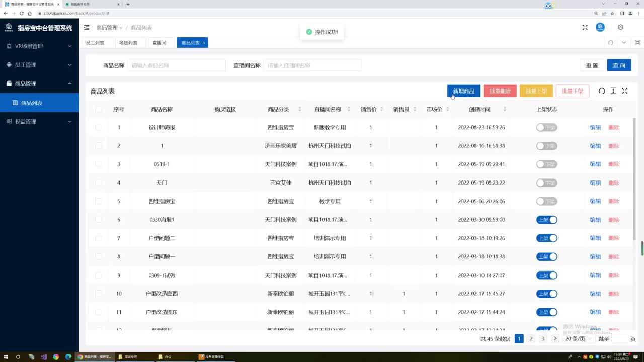Click the 商品名称 search input field
This screenshot has height=362, width=644.
click(176, 65)
